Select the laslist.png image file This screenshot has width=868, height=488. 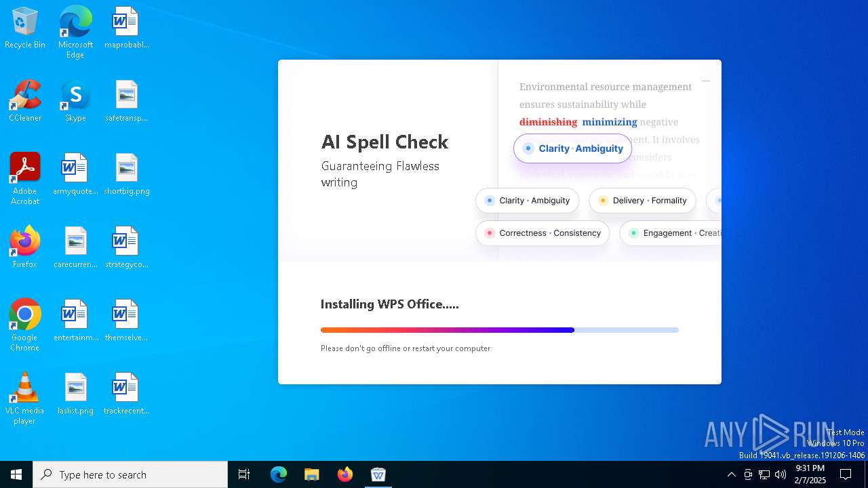click(x=75, y=394)
